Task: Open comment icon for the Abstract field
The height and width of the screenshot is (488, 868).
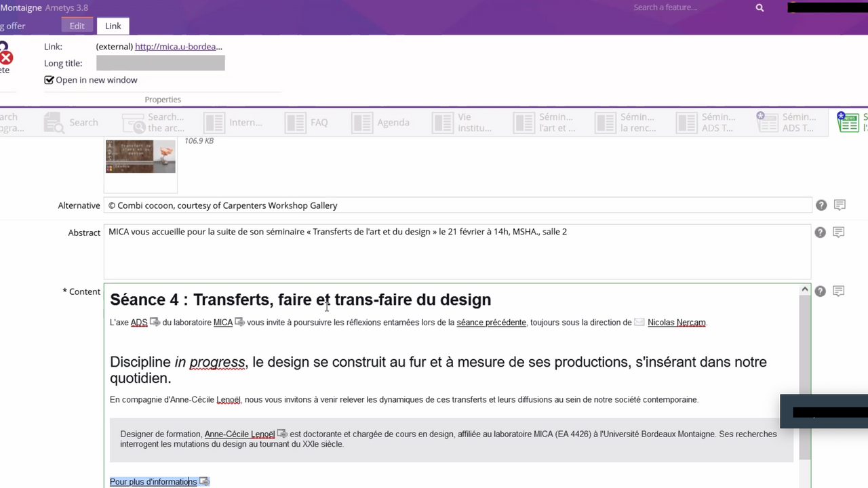Action: [x=839, y=232]
